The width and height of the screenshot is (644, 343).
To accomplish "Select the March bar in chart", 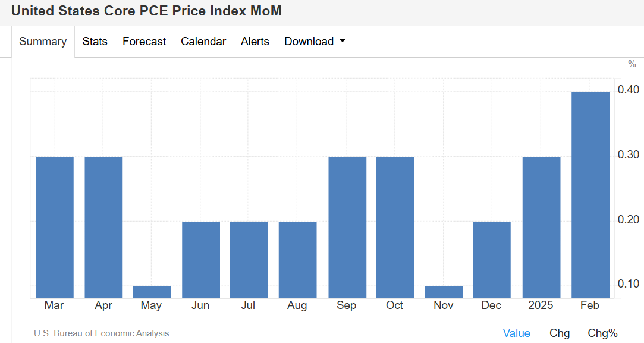I will (x=55, y=227).
